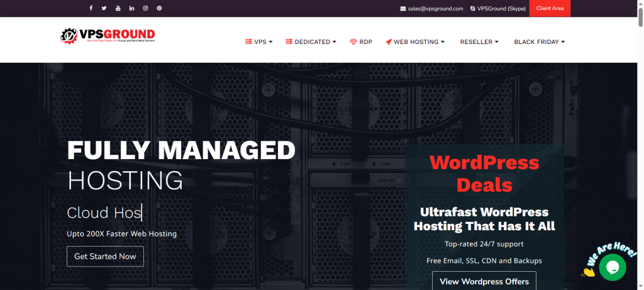Viewport: 644px width, 290px height.
Task: Open the WhatsApp chat bubble
Action: point(612,267)
